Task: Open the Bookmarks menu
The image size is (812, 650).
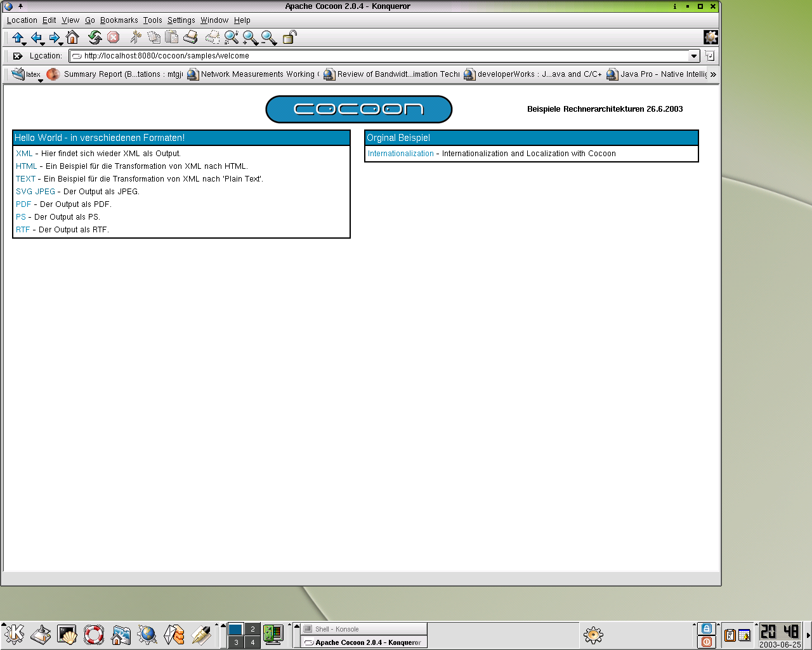Action: coord(119,20)
